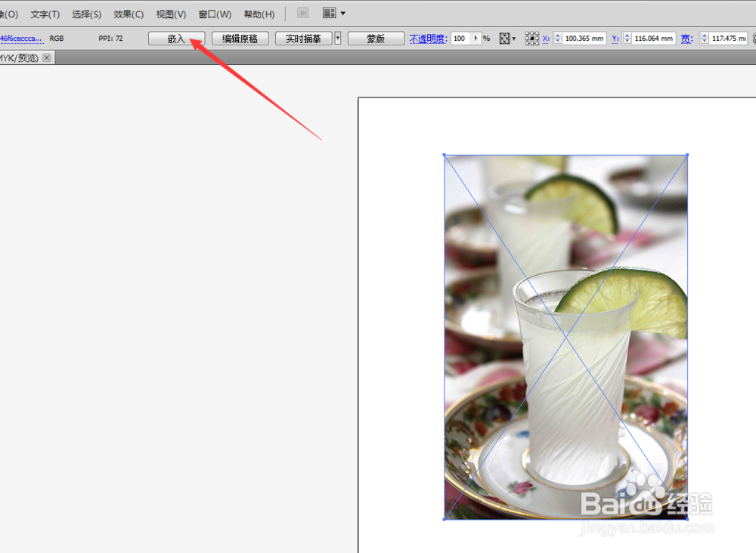Open the arrange documents dropdown arrow
756x553 pixels.
(343, 14)
